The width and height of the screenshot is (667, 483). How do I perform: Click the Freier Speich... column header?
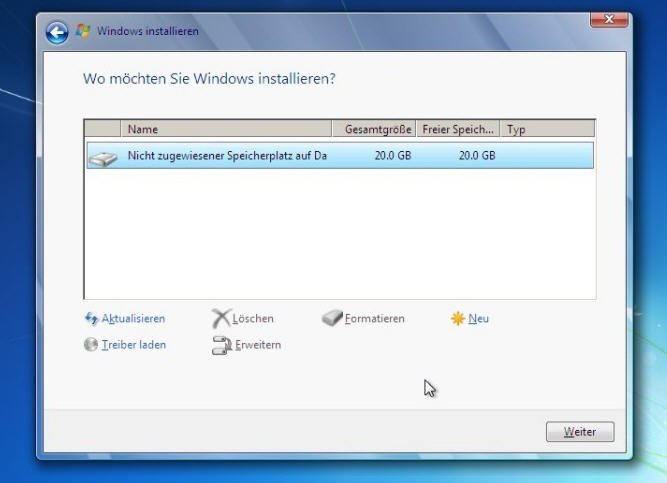click(x=458, y=129)
